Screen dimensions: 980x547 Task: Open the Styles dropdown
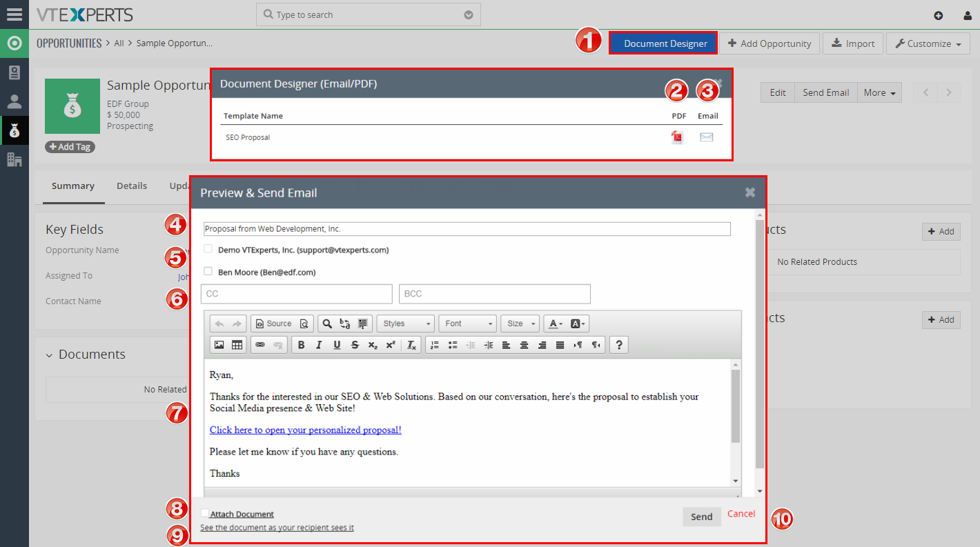(x=406, y=324)
